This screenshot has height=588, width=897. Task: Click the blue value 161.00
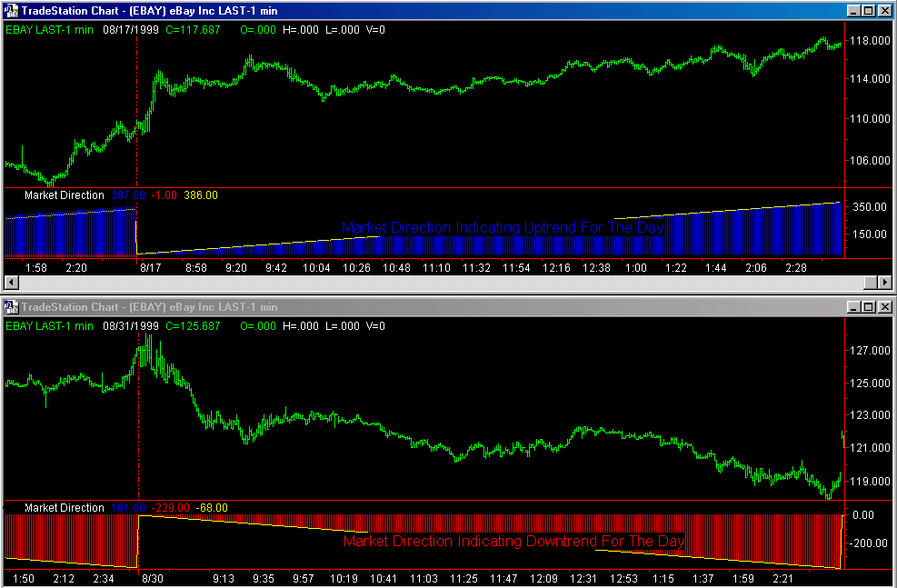coord(128,507)
